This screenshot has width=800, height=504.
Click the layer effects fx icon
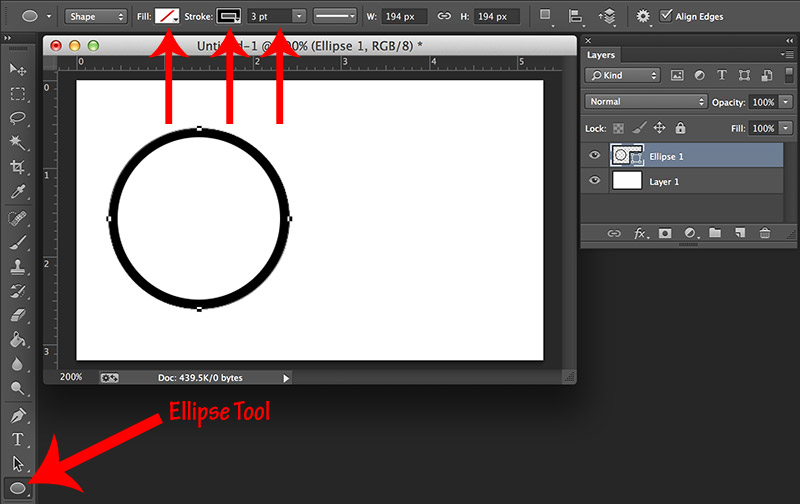pyautogui.click(x=640, y=232)
